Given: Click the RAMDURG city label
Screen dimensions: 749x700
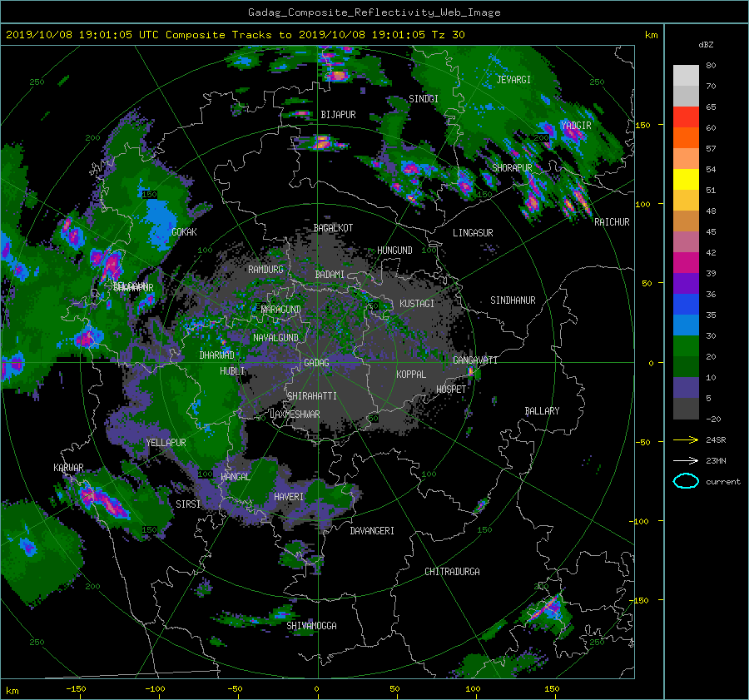Looking at the screenshot, I should coord(265,270).
